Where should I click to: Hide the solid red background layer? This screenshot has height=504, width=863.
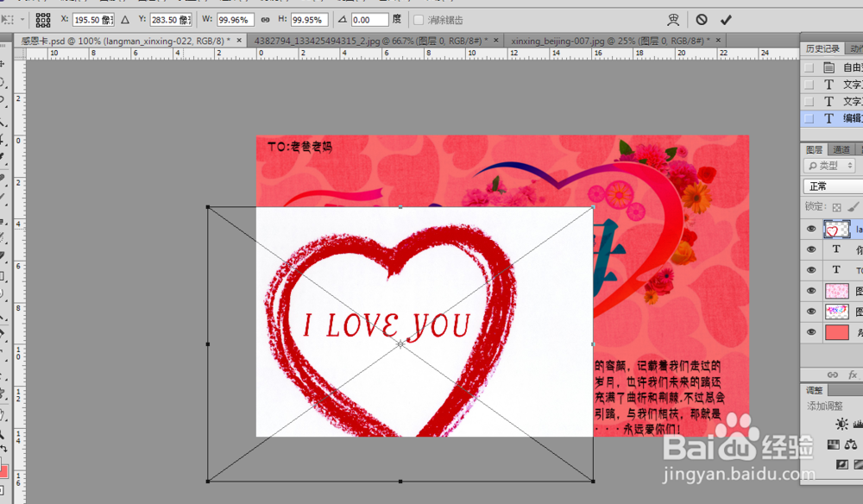[x=810, y=331]
